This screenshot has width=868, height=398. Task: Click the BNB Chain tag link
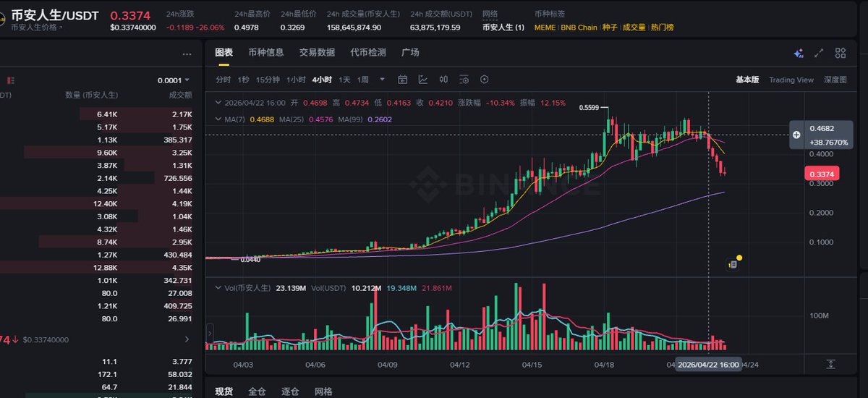579,27
